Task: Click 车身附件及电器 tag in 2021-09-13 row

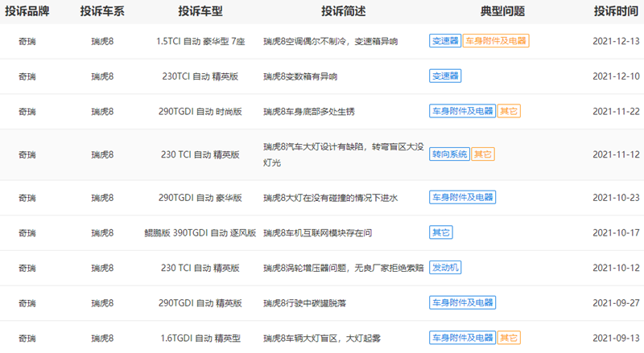Action: (x=462, y=338)
